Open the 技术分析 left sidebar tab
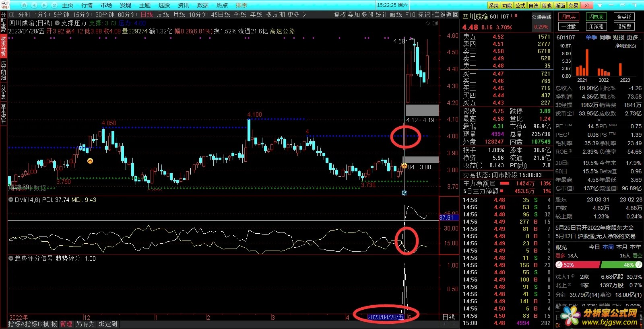This screenshot has height=329, width=644. click(x=3, y=46)
